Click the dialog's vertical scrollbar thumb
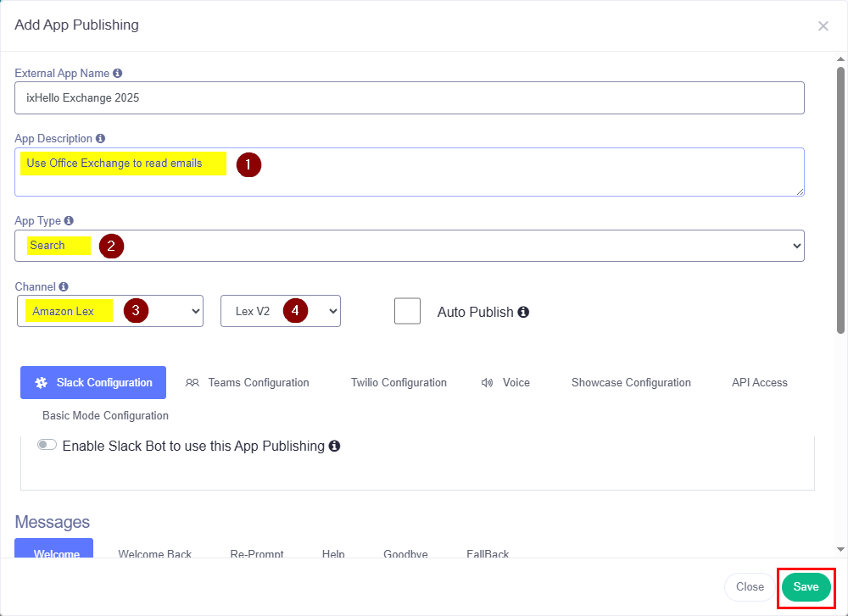Viewport: 848px width, 616px height. click(840, 200)
